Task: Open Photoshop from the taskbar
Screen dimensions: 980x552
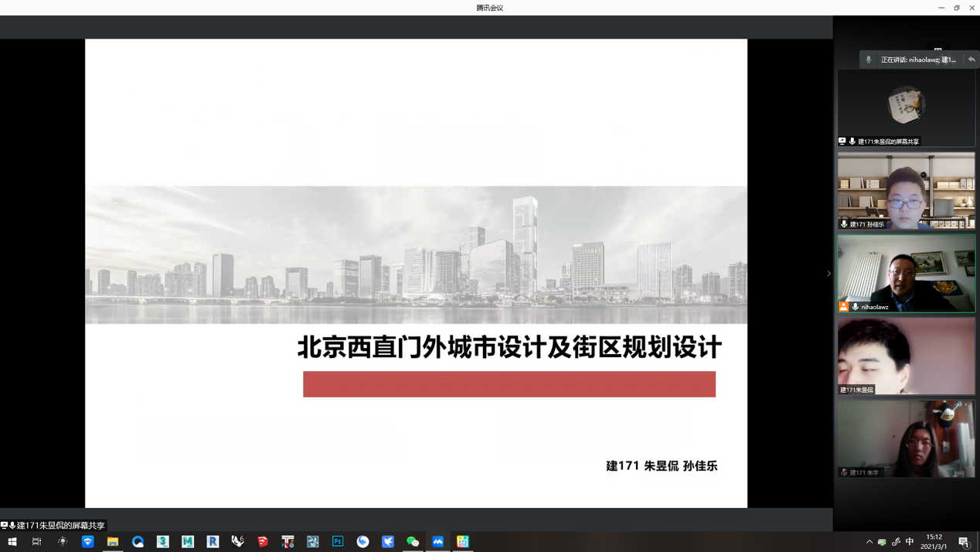Action: click(x=338, y=541)
